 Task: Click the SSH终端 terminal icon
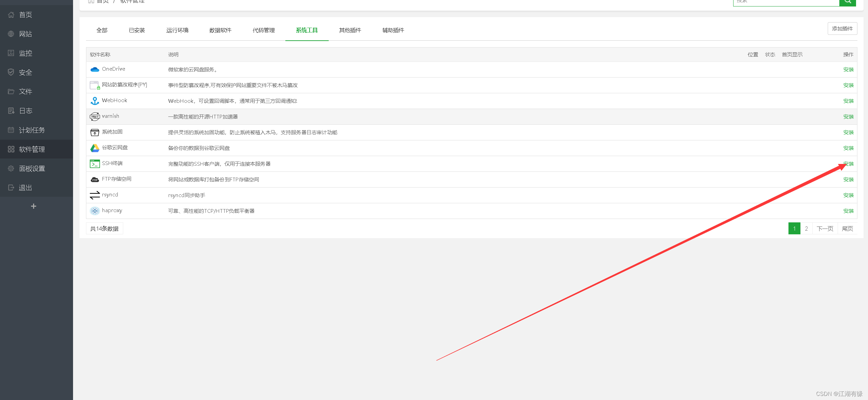(95, 164)
